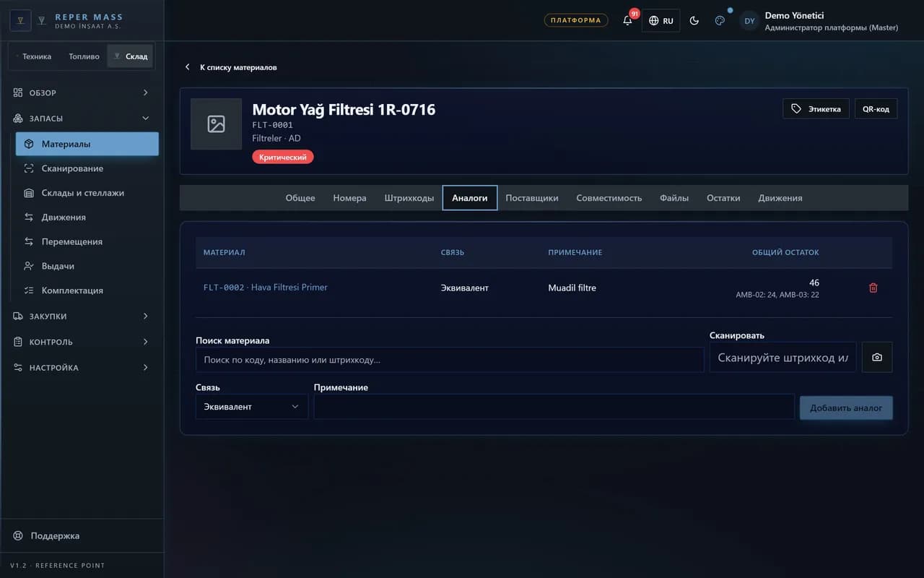Select the Топливо module tab
The image size is (924, 578).
(84, 56)
